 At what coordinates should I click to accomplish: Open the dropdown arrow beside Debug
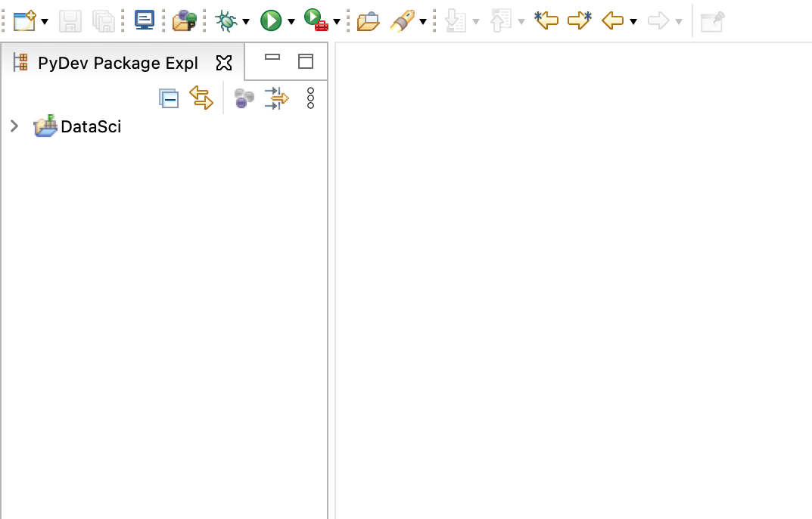click(x=245, y=22)
